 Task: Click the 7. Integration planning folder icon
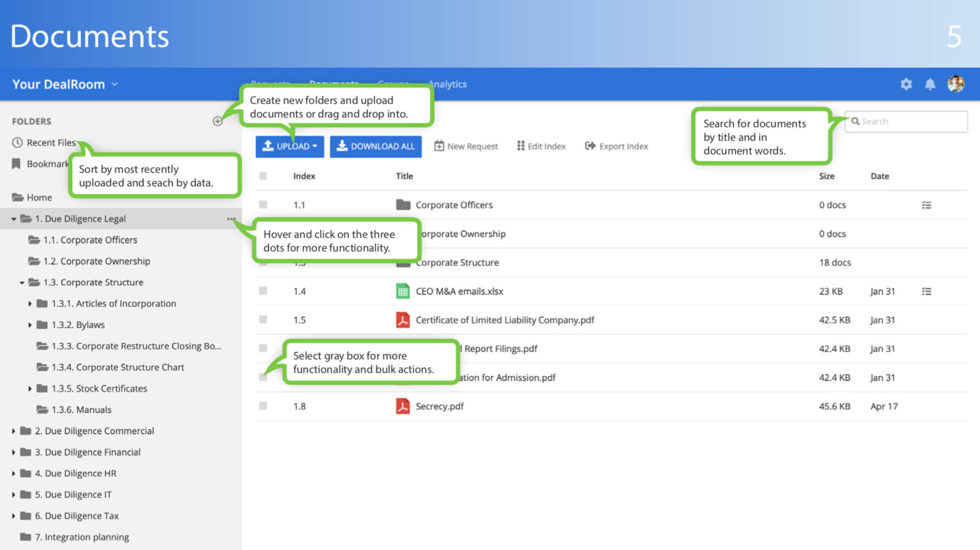click(x=26, y=537)
